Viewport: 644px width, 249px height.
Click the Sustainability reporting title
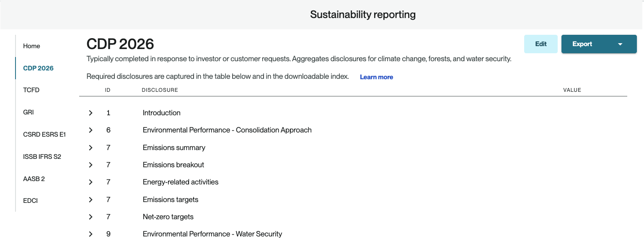click(x=363, y=15)
